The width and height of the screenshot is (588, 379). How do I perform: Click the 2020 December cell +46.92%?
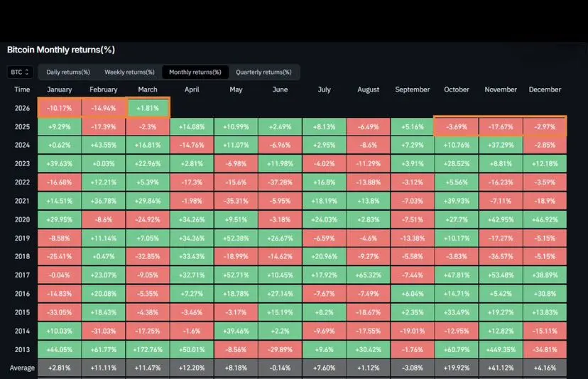coord(545,219)
